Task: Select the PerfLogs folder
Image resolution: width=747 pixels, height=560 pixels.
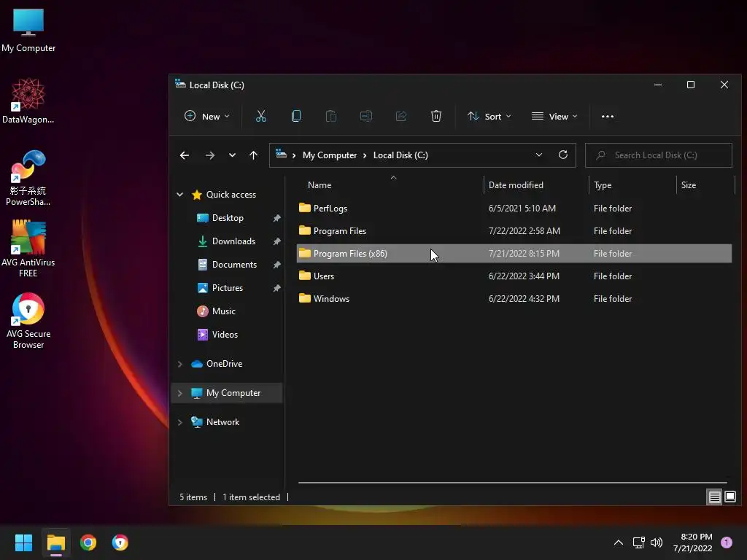Action: pyautogui.click(x=514, y=208)
